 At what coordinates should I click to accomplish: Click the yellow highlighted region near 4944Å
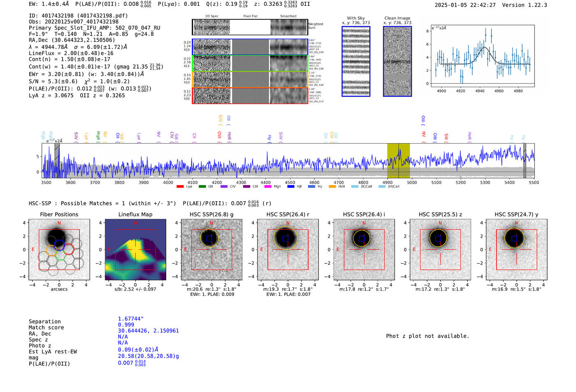(398, 161)
